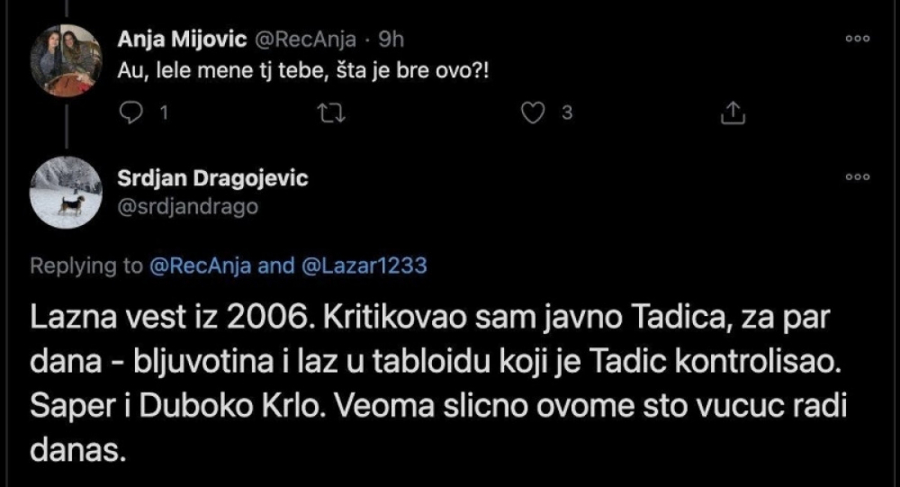Click the share icon on Anja's tweet
900x487 pixels.
[733, 114]
